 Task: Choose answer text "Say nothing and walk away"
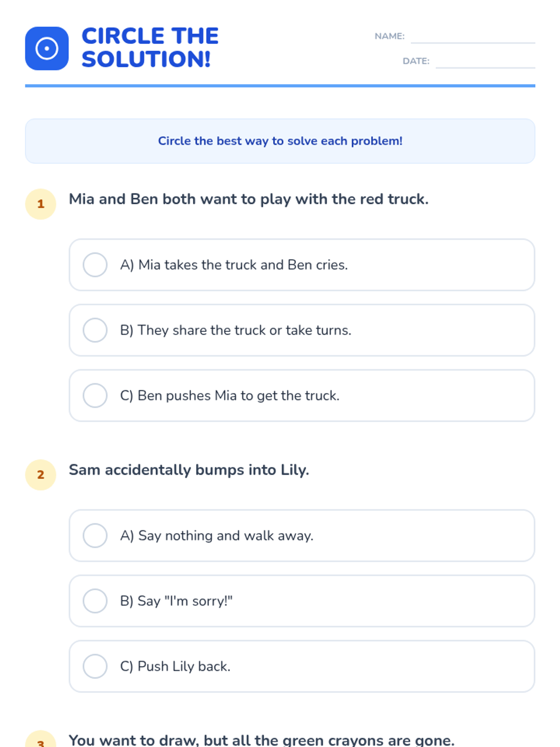click(217, 536)
